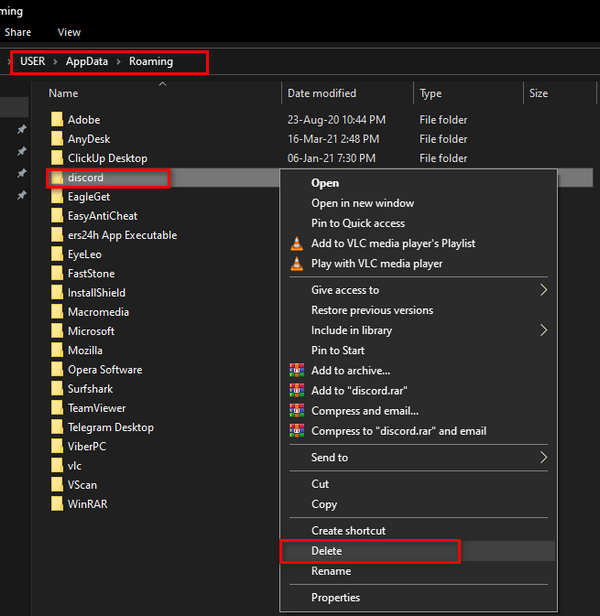The height and width of the screenshot is (616, 600).
Task: Click the 23-Aug-20 10:44 PM date cell
Action: [x=337, y=119]
